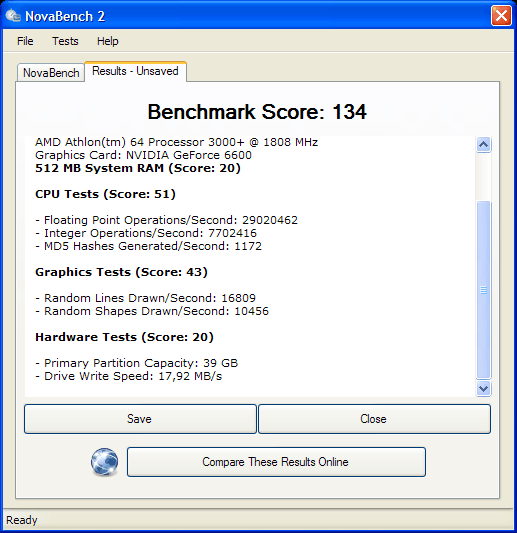
Task: Open the Help menu
Action: (108, 41)
